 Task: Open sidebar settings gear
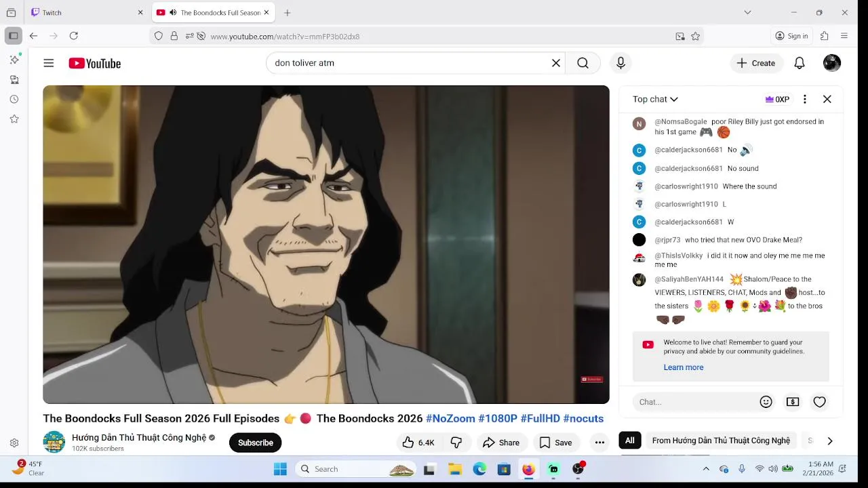[14, 443]
